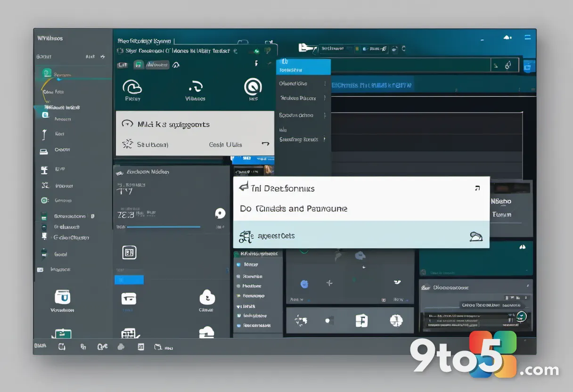
Task: Select the green circle Gomens sidebar icon
Action: 44,200
